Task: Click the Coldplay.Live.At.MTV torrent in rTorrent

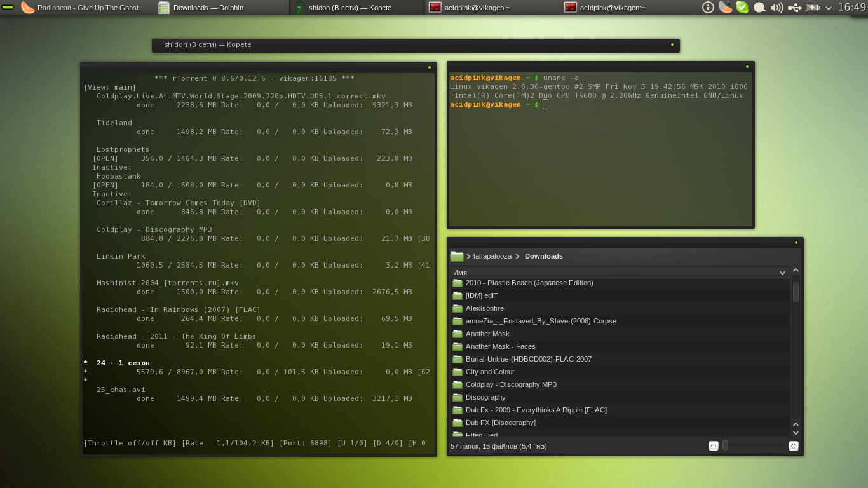Action: (x=241, y=96)
